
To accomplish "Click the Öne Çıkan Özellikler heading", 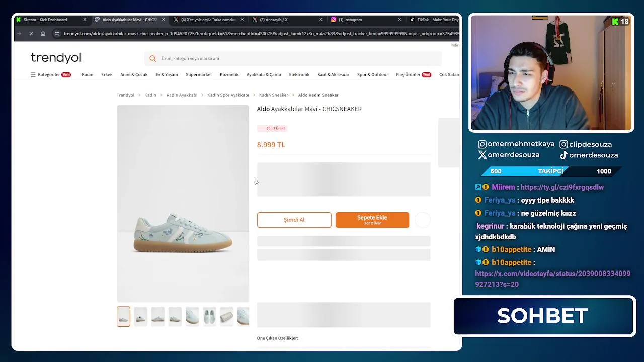I will click(277, 338).
